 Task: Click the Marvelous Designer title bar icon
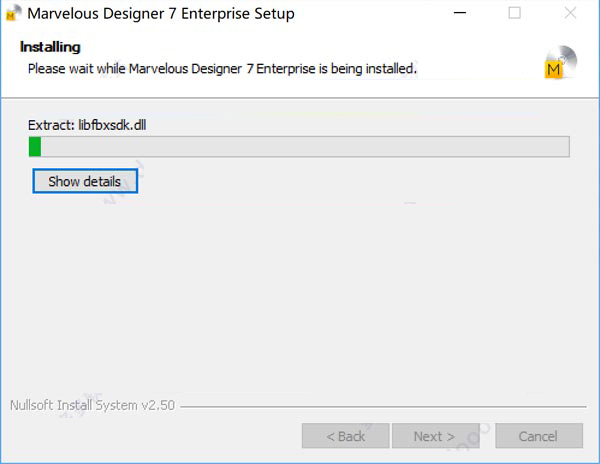coord(13,15)
